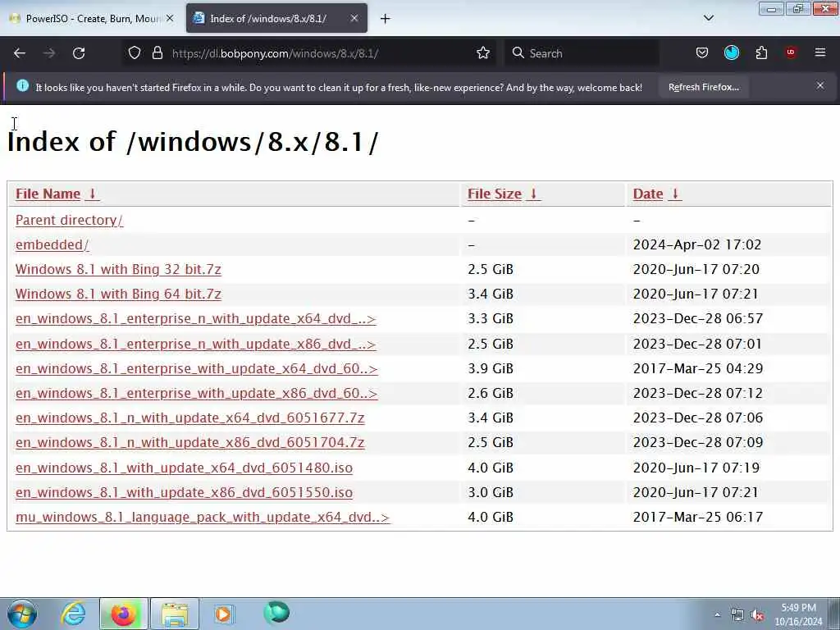Viewport: 840px width, 630px height.
Task: Open the Parent directory link
Action: coord(69,220)
